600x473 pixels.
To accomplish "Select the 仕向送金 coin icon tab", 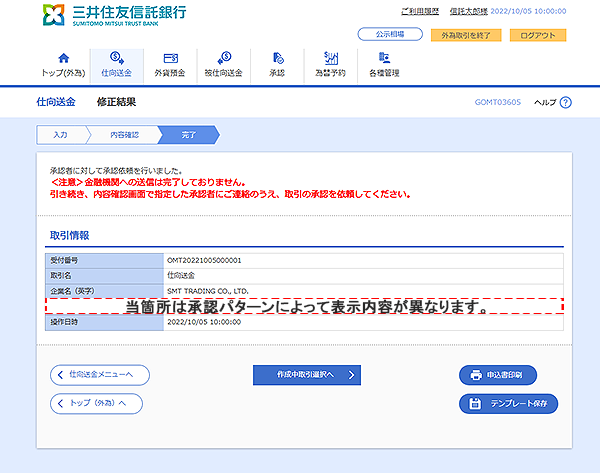I will [117, 58].
